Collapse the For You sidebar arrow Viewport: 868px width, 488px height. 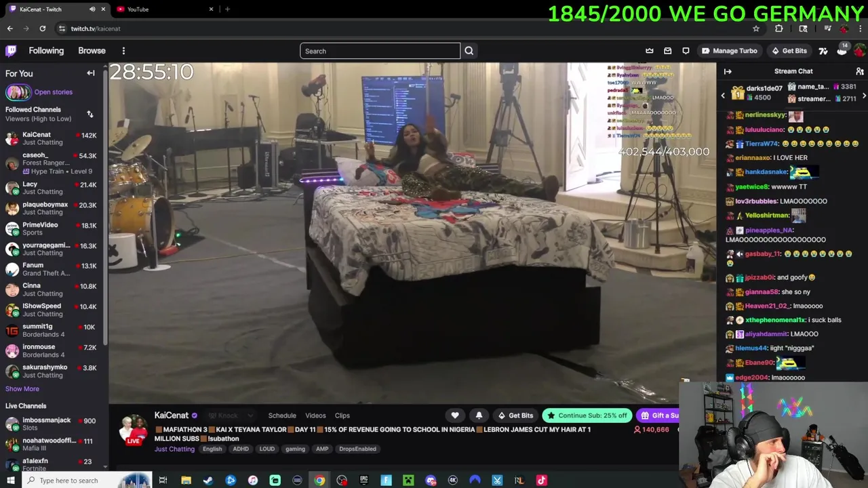pos(91,73)
